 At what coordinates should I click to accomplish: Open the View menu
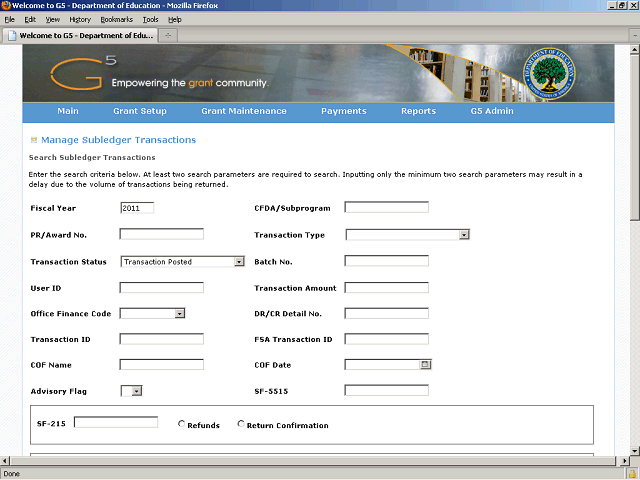point(53,20)
